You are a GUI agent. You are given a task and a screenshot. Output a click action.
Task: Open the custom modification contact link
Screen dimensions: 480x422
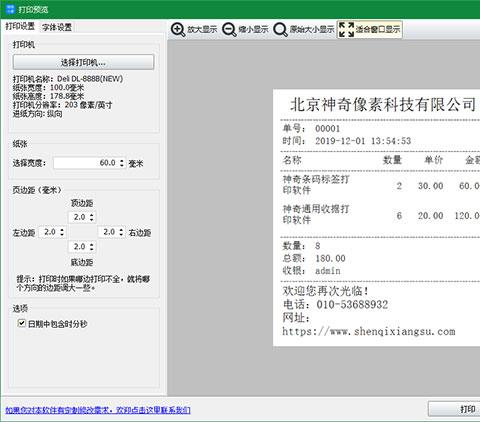point(98,410)
